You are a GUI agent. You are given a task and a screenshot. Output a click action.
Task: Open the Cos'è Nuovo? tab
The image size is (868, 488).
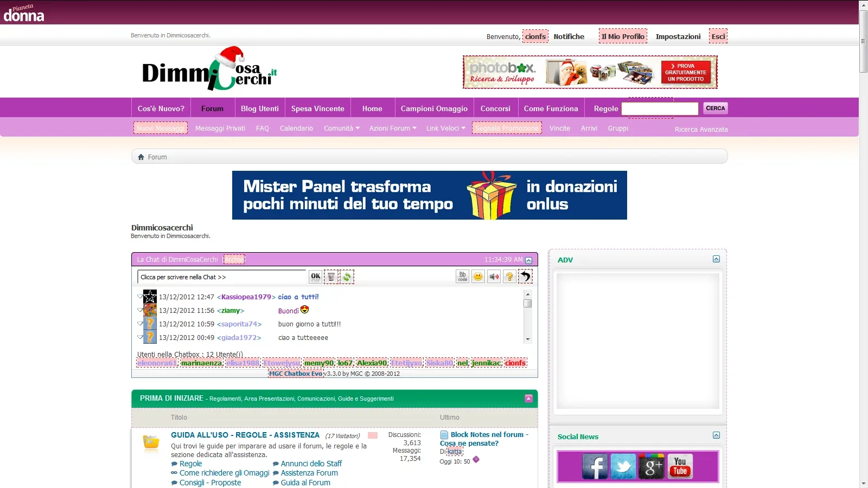click(161, 108)
